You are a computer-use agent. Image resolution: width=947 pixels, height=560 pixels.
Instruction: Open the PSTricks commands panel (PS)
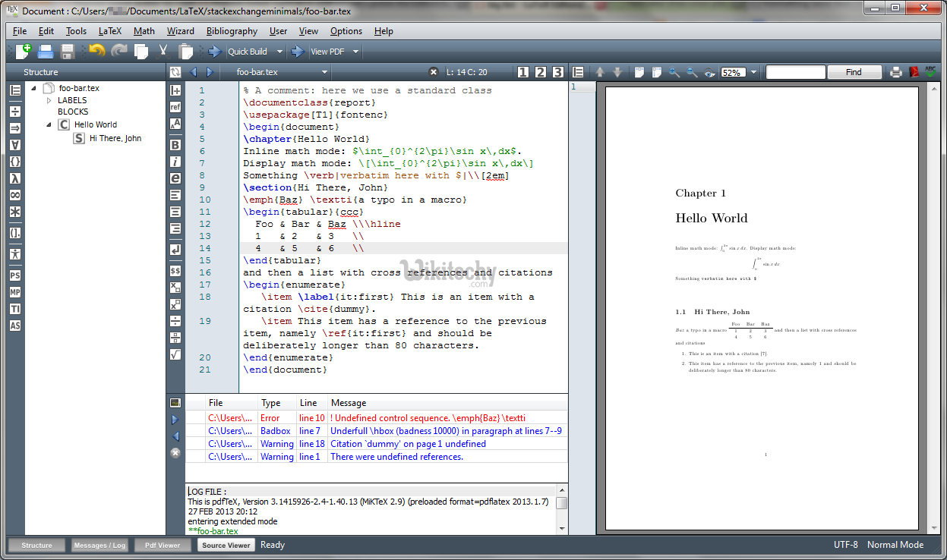(x=15, y=275)
